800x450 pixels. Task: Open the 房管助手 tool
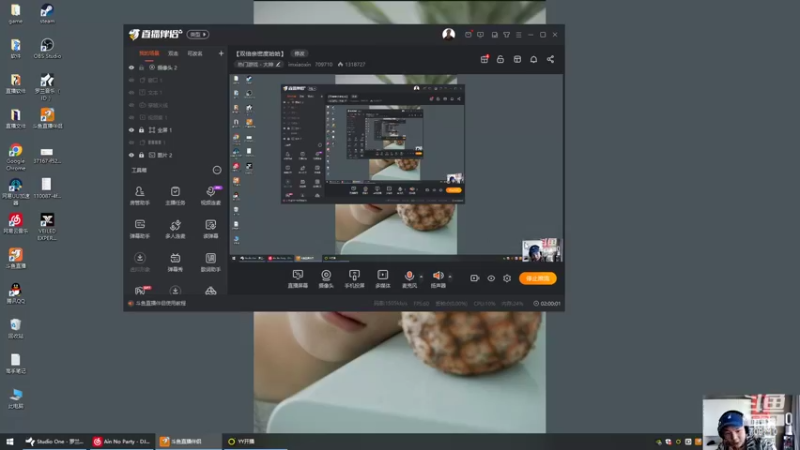click(x=139, y=195)
